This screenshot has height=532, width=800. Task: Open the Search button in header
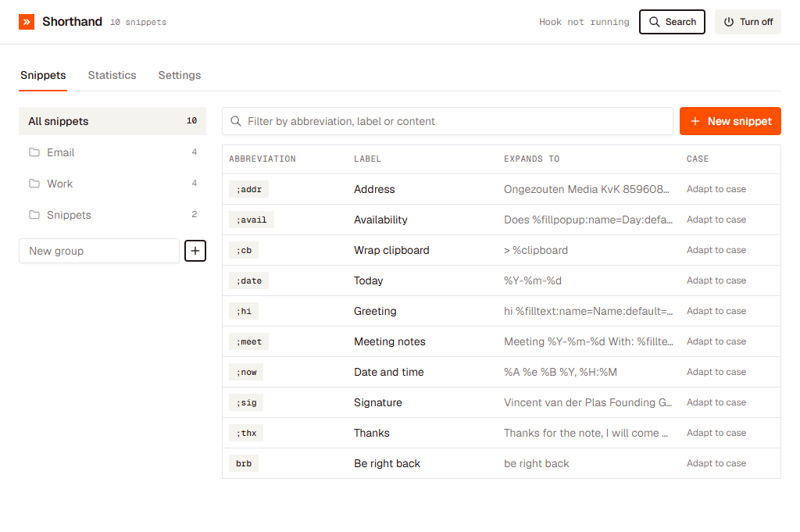[672, 22]
